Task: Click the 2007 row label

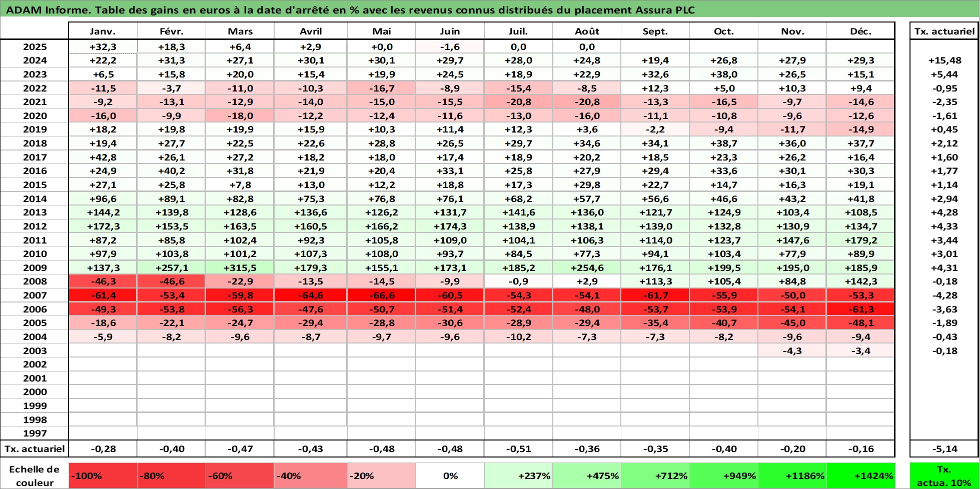Action: click(x=35, y=295)
